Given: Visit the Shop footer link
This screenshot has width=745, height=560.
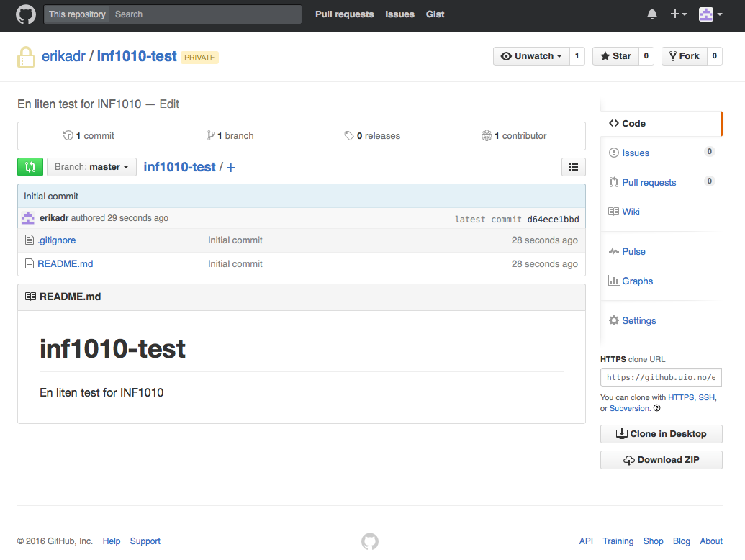Looking at the screenshot, I should pyautogui.click(x=654, y=541).
